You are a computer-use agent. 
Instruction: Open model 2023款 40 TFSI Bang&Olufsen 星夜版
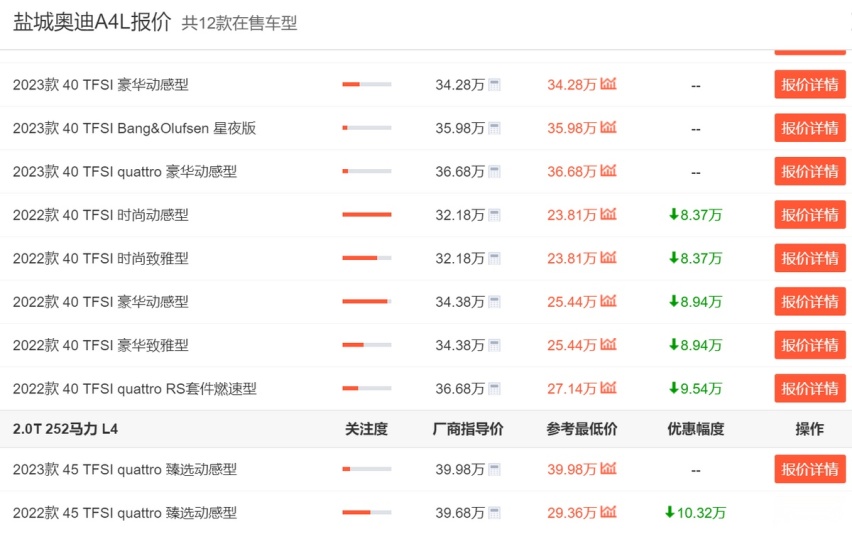click(134, 128)
